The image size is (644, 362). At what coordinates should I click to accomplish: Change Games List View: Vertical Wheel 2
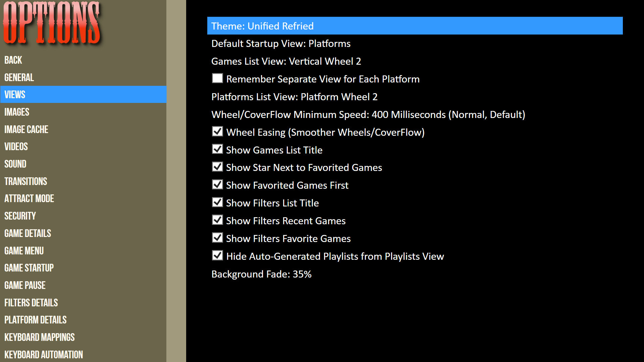click(x=415, y=61)
